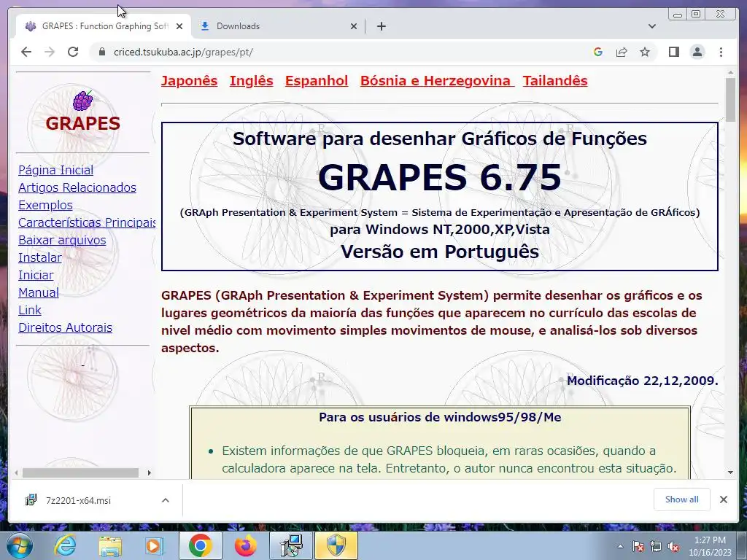Open the Windows Start menu
Image resolution: width=747 pixels, height=560 pixels.
coord(19,545)
